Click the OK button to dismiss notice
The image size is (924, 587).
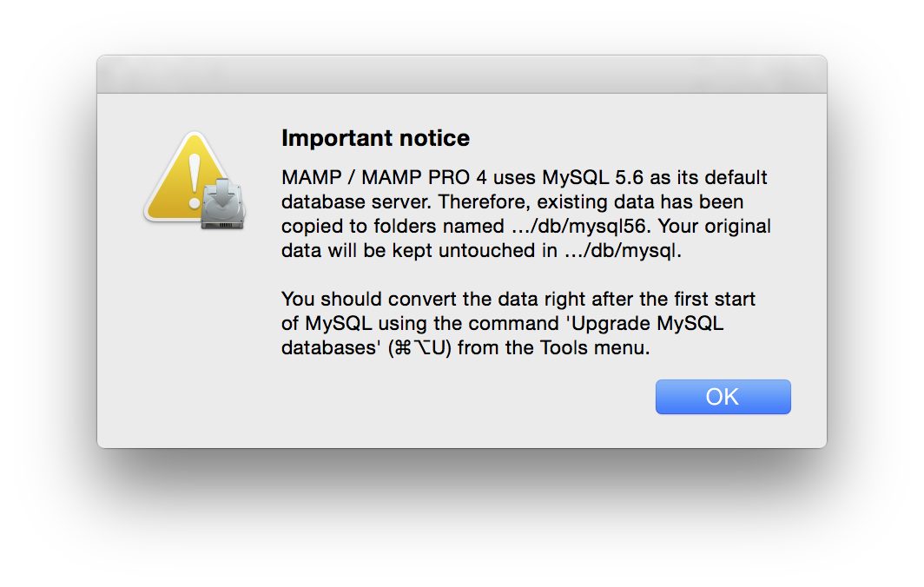click(x=723, y=397)
